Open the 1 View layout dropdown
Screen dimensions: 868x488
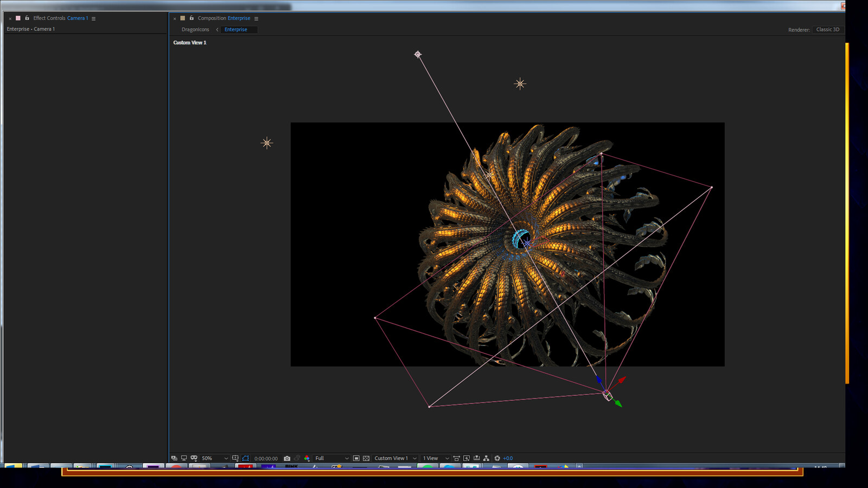[436, 458]
